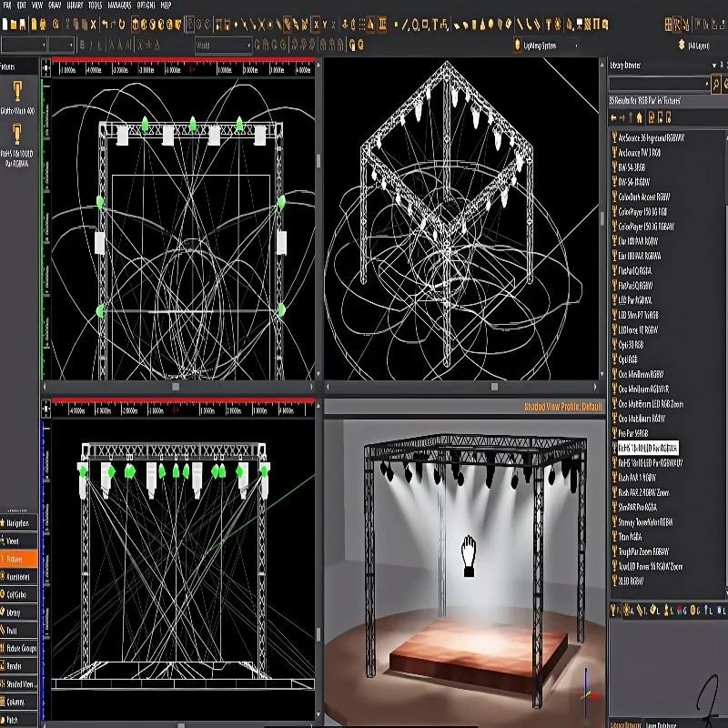Open the Draw menu

tap(55, 5)
